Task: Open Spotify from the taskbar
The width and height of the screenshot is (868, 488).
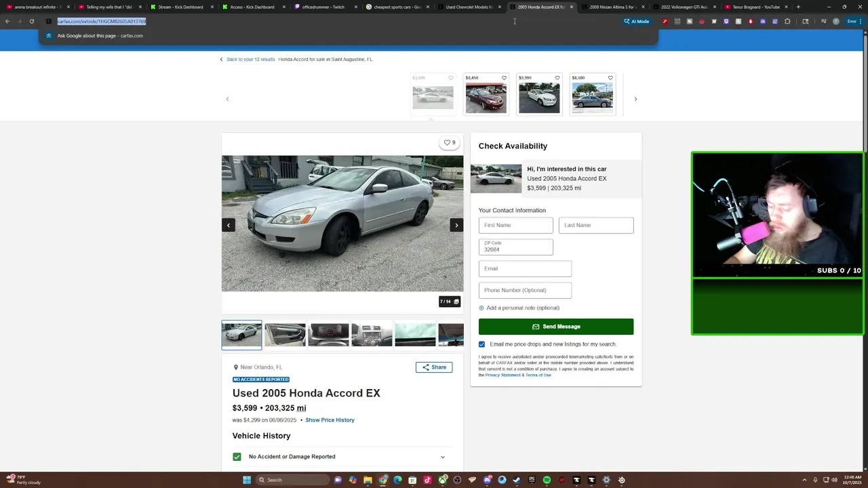Action: point(547,480)
